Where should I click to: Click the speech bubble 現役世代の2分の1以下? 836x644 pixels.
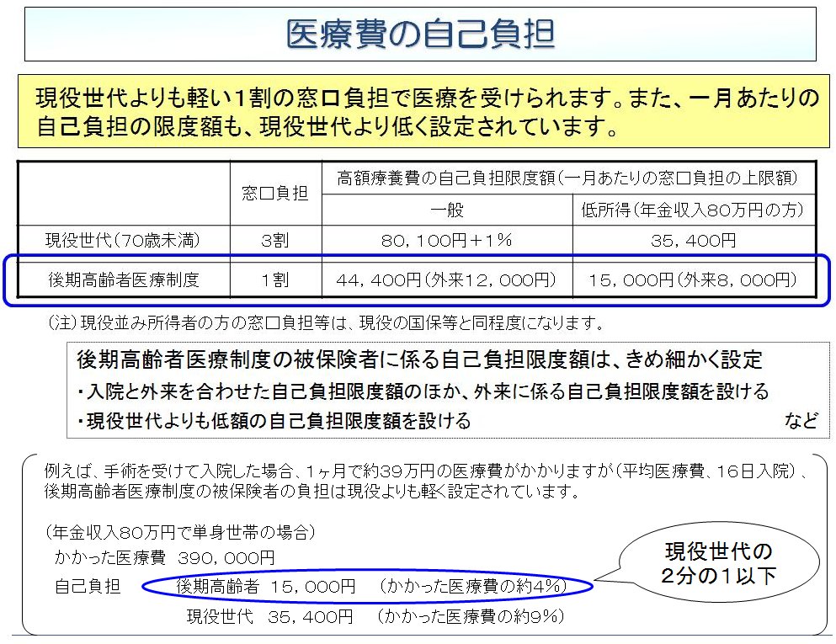pos(718,565)
